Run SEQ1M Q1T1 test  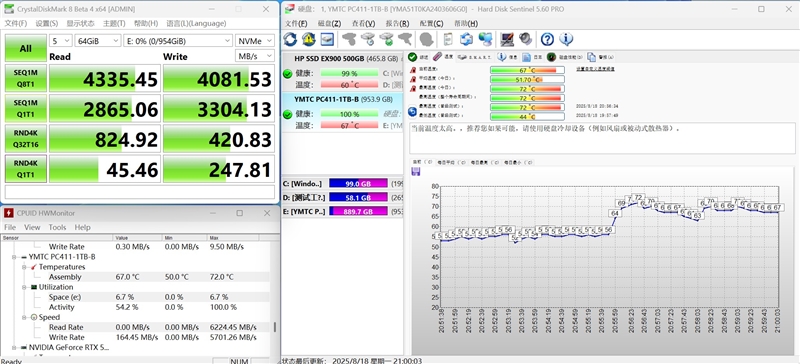point(26,108)
